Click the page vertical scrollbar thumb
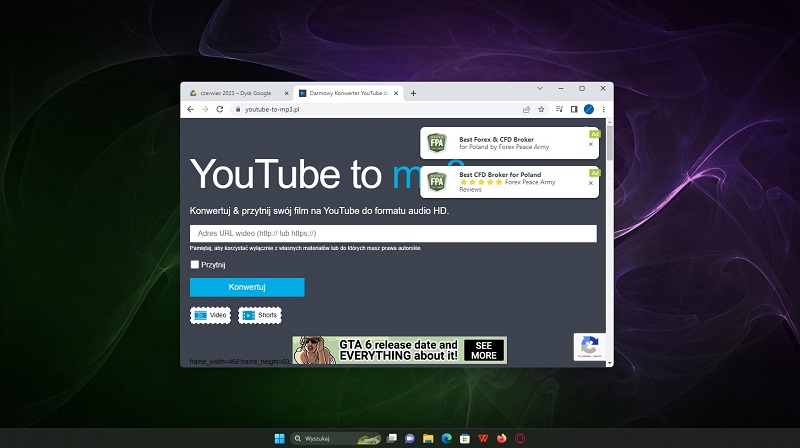800x448 pixels. (x=610, y=143)
